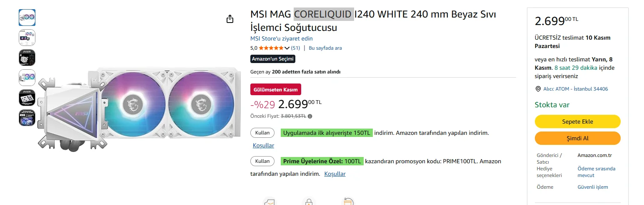Click the secure lock icon below promotions
Image resolution: width=644 pixels, height=205 pixels.
pyautogui.click(x=309, y=202)
